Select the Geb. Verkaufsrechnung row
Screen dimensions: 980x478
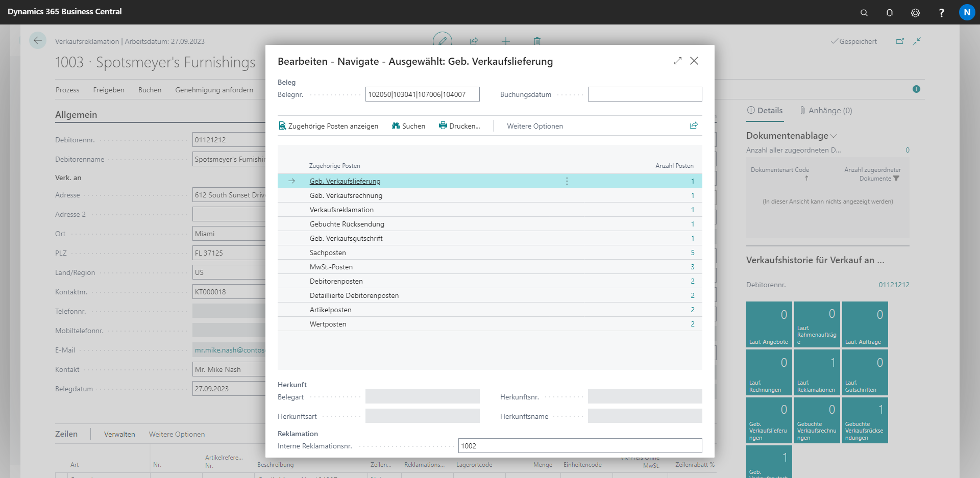coord(490,195)
